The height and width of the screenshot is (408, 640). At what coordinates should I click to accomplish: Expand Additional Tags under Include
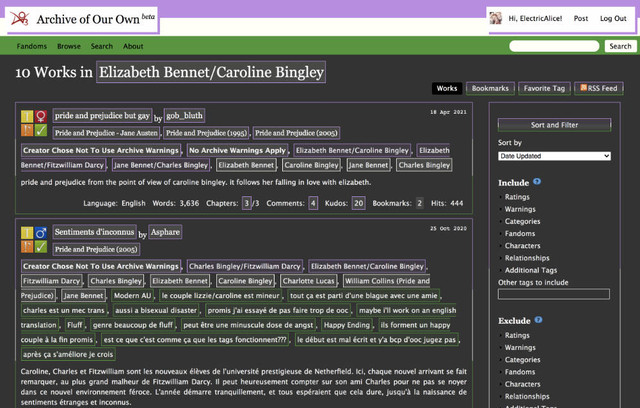530,271
